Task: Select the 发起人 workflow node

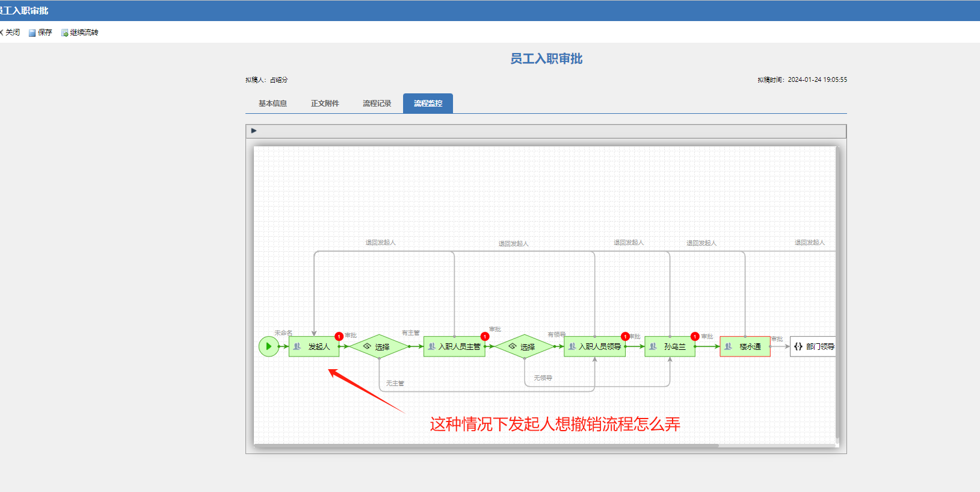Action: point(314,346)
